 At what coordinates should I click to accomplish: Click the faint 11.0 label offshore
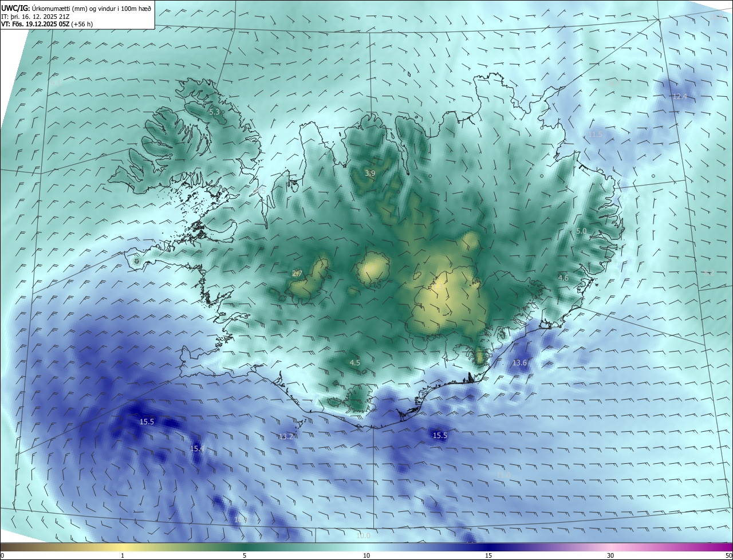coord(503,475)
